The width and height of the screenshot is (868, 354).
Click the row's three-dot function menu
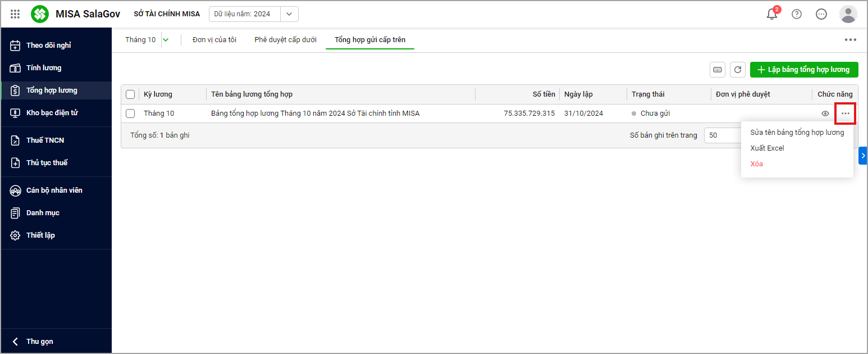[845, 114]
